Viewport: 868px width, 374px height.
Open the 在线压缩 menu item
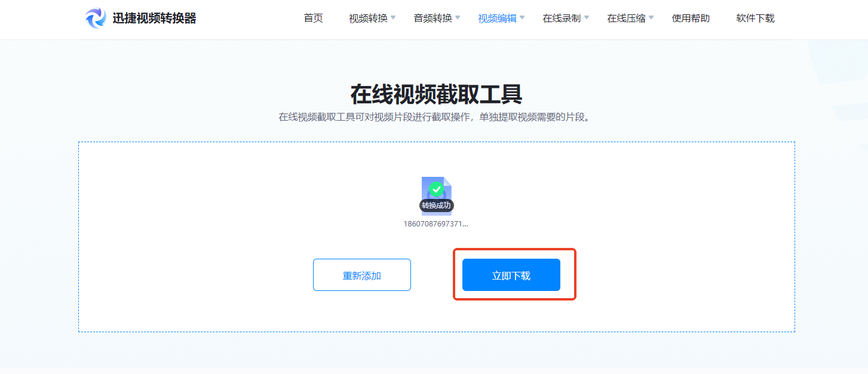(626, 19)
